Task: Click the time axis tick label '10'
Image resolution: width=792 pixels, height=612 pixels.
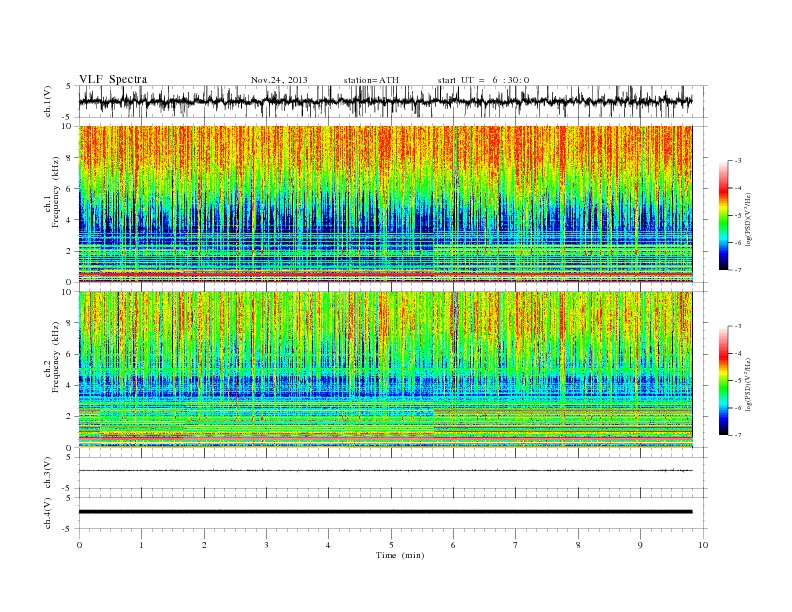Action: (703, 545)
